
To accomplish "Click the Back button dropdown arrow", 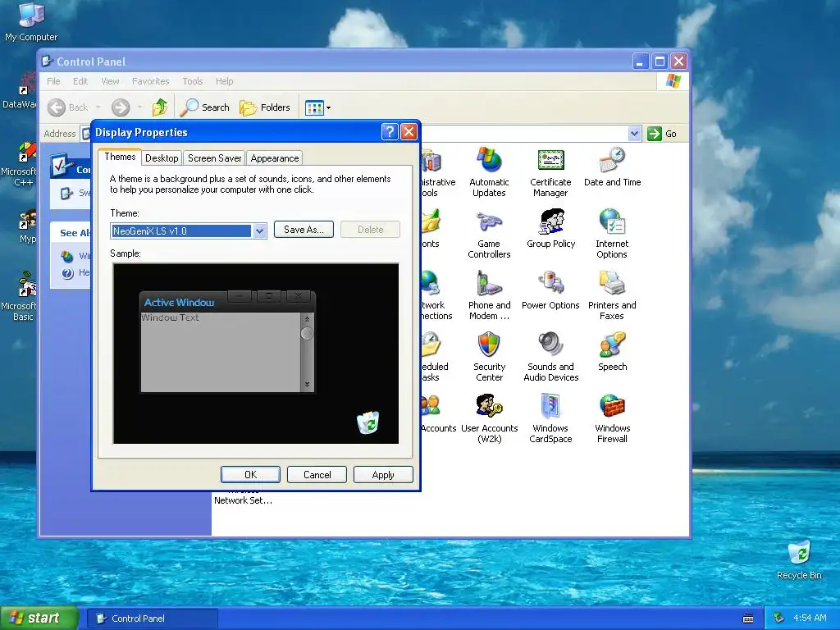I will (x=98, y=107).
